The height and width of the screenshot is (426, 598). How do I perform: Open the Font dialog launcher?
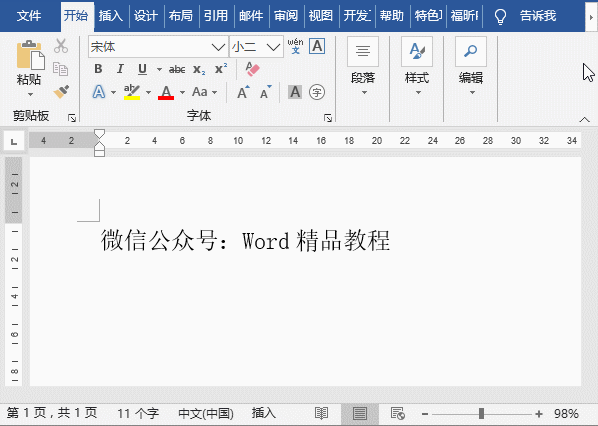coord(328,118)
